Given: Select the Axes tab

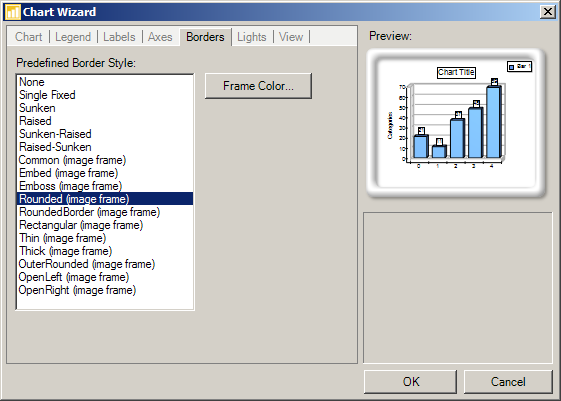Looking at the screenshot, I should 160,37.
